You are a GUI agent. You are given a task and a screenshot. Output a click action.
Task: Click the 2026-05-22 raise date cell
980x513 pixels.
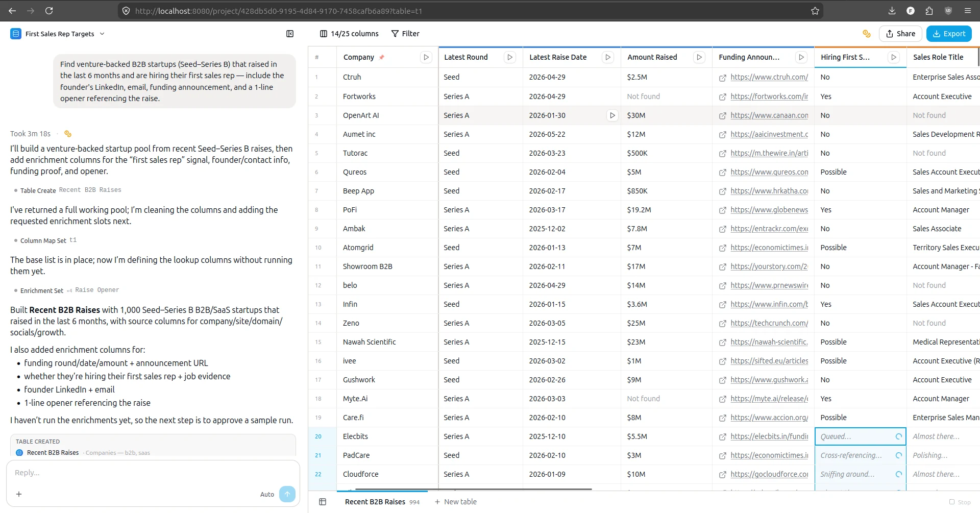[572, 134]
